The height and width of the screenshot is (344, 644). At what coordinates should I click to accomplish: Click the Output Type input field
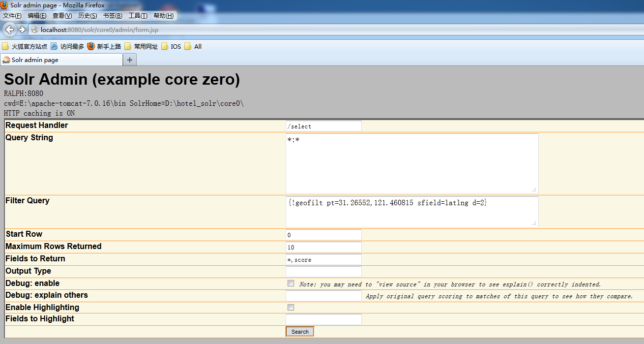pyautogui.click(x=323, y=272)
